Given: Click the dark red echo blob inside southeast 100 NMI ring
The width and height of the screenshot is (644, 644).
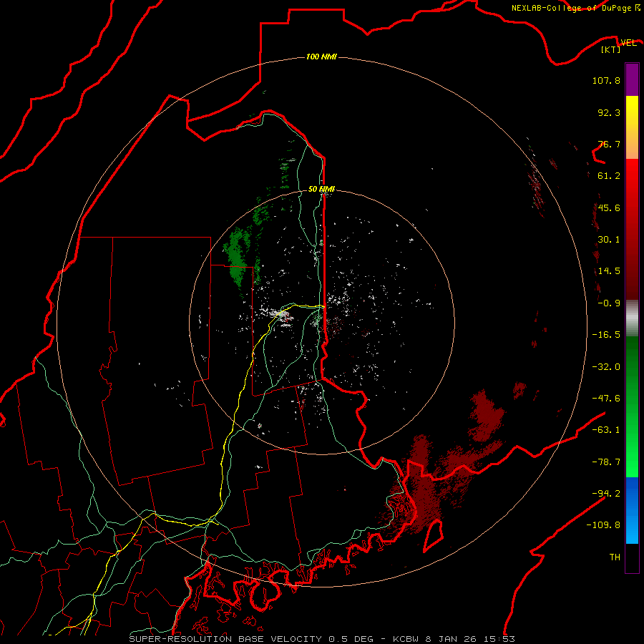Looking at the screenshot, I should point(487,416).
